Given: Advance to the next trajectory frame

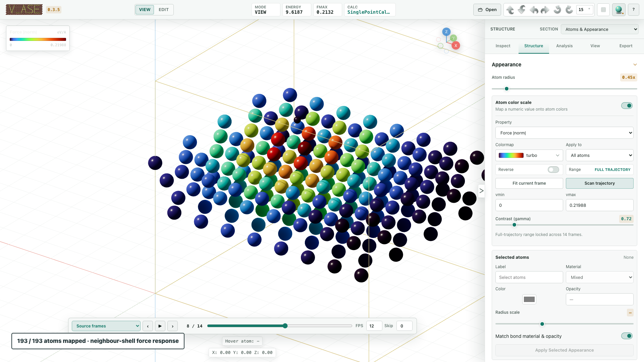Looking at the screenshot, I should [x=172, y=326].
